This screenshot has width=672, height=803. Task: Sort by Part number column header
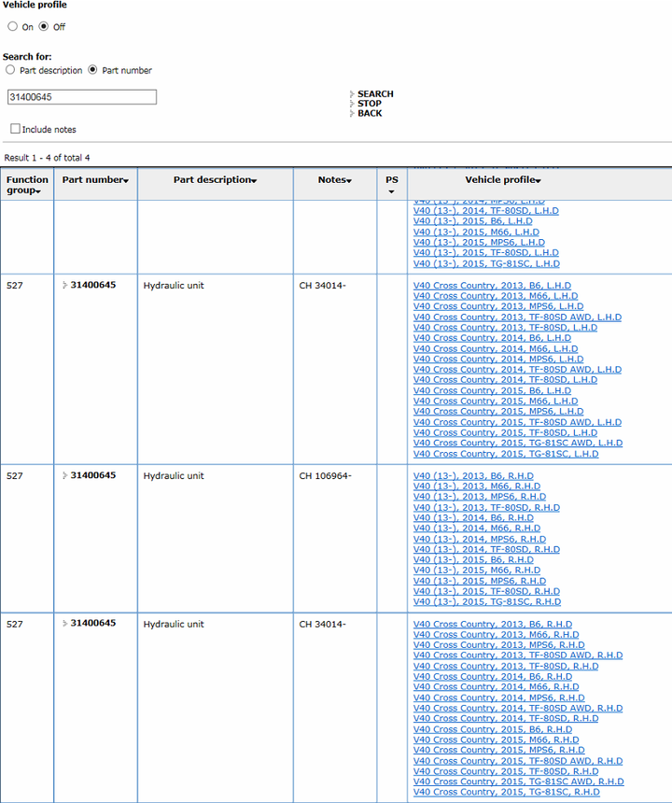pos(95,180)
